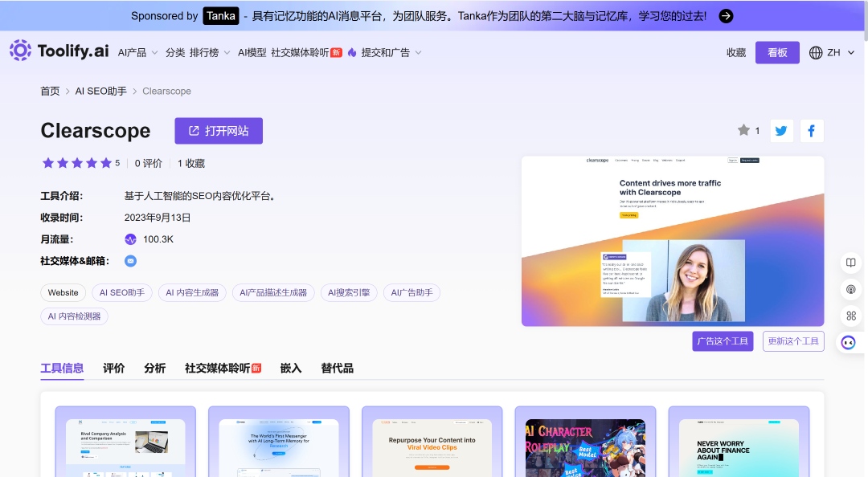The width and height of the screenshot is (868, 477).
Task: Click the 2023年9月13日 date text
Action: click(158, 218)
